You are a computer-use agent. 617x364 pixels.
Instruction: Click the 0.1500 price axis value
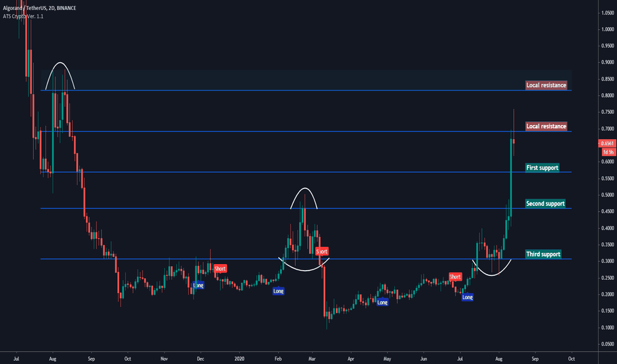[608, 311]
